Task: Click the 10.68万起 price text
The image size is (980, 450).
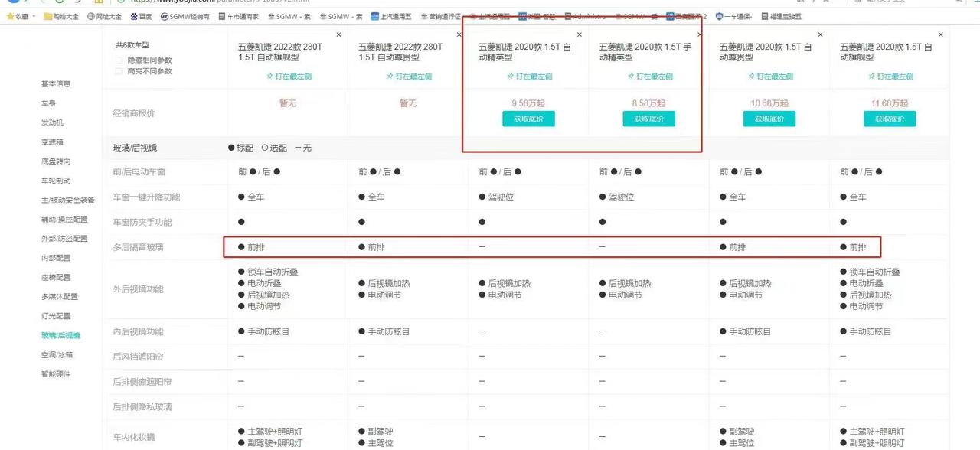Action: pyautogui.click(x=769, y=103)
